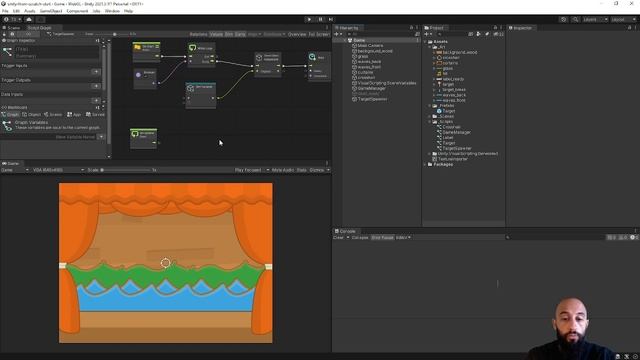Image resolution: width=640 pixels, height=360 pixels.
Task: Adjust the Game view Scale slider
Action: tap(126, 170)
